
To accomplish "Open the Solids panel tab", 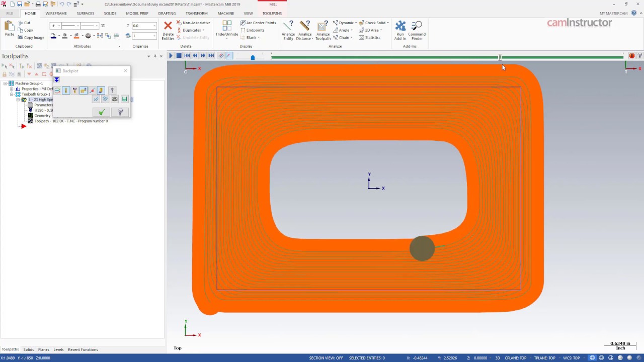I will (x=29, y=349).
